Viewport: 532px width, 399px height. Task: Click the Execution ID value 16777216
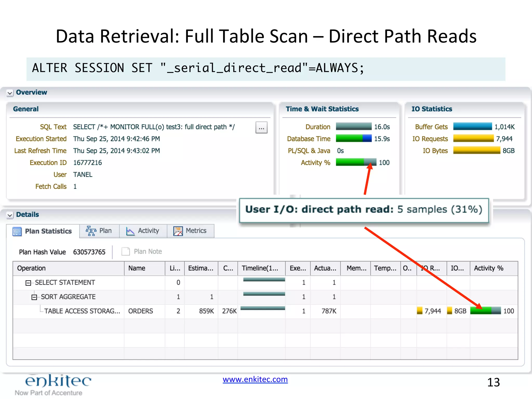tap(88, 163)
